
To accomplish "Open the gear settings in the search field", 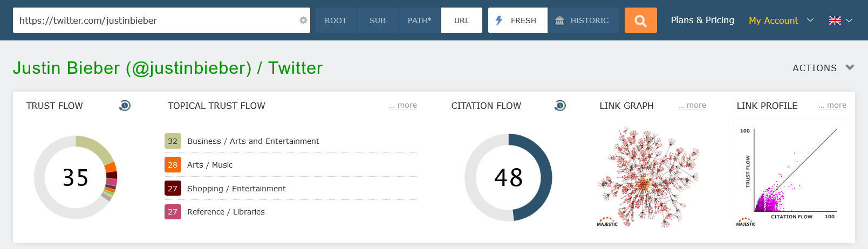I will pos(303,20).
